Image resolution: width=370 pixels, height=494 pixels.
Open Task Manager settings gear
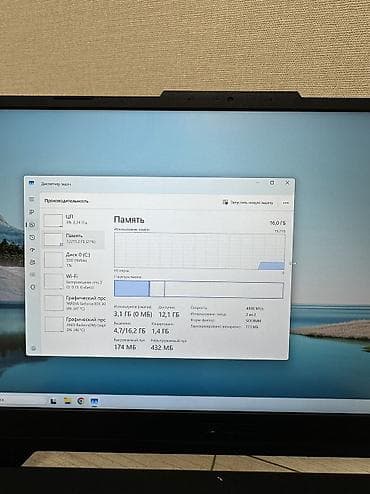(x=33, y=348)
